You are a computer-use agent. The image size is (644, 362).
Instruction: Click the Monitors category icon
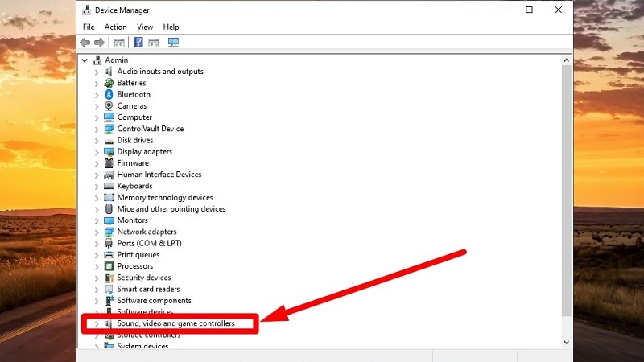coord(109,220)
